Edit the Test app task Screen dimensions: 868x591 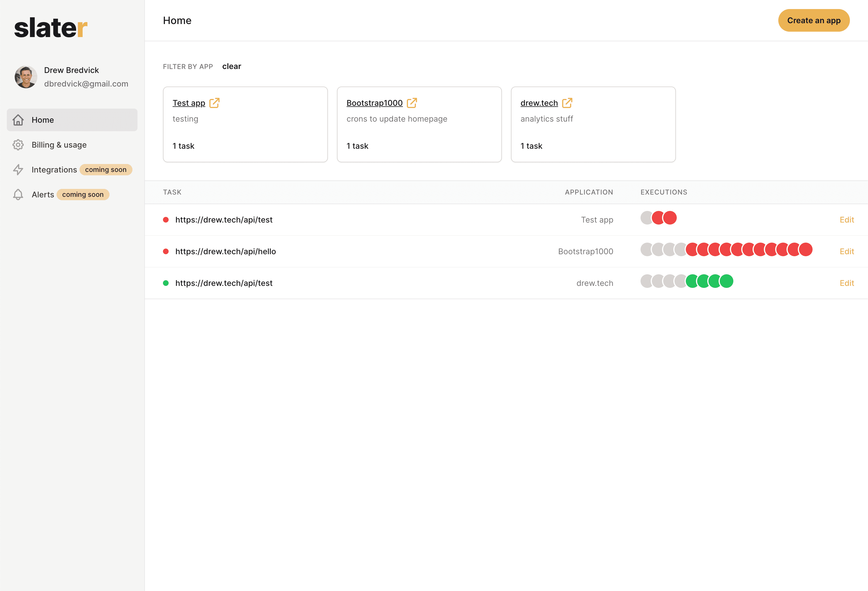click(847, 219)
